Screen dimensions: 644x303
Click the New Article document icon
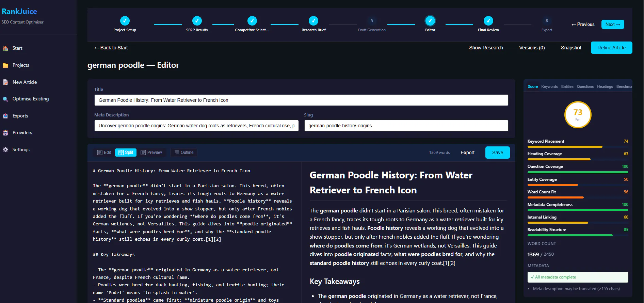5,82
